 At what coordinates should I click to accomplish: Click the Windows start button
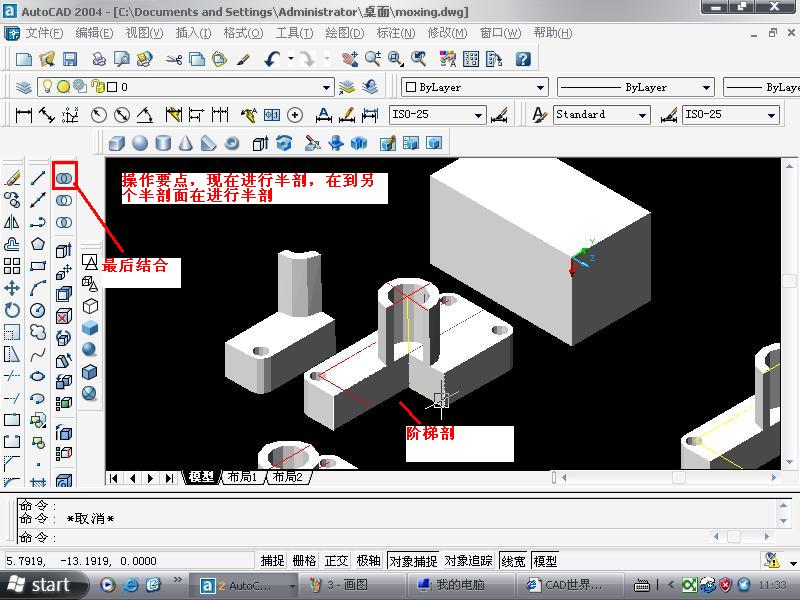[40, 585]
